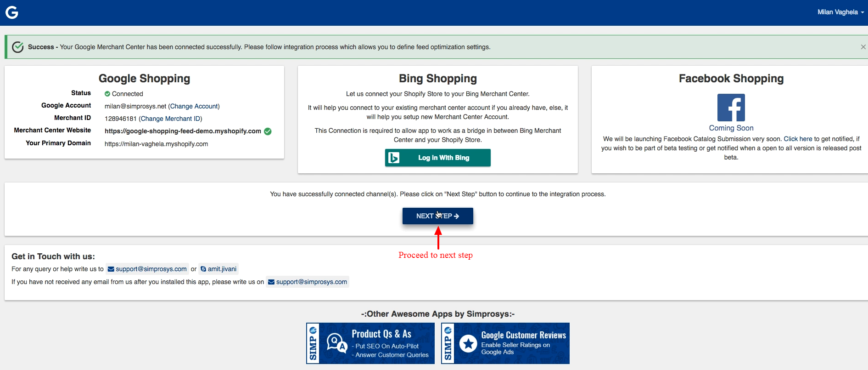Click the Coming Soon text under Facebook
The width and height of the screenshot is (868, 370).
tap(731, 128)
